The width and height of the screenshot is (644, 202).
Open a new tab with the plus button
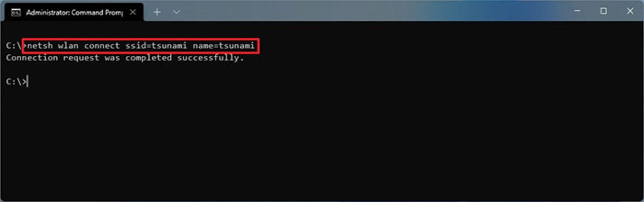coord(157,12)
